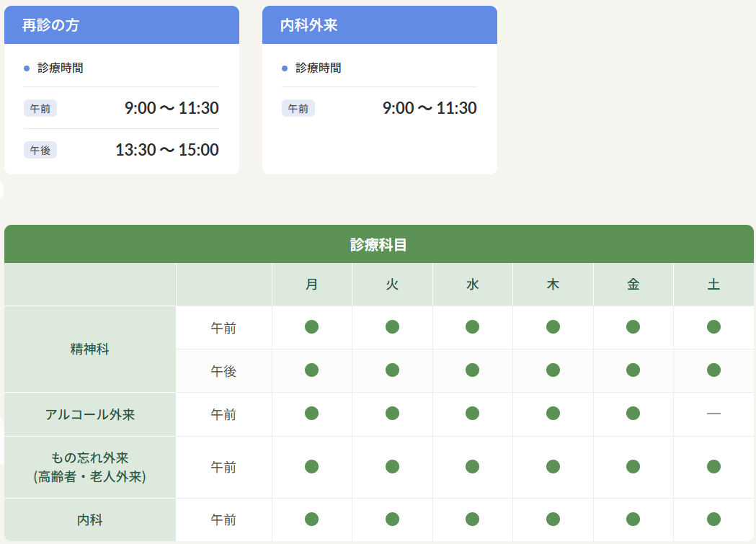Click the アルコール外来 Friday green dot
This screenshot has height=544, width=756.
pyautogui.click(x=633, y=414)
